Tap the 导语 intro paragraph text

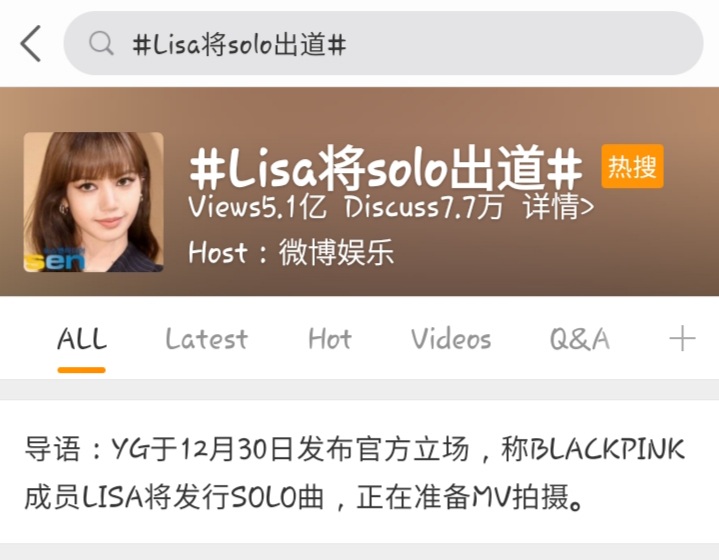pyautogui.click(x=354, y=473)
